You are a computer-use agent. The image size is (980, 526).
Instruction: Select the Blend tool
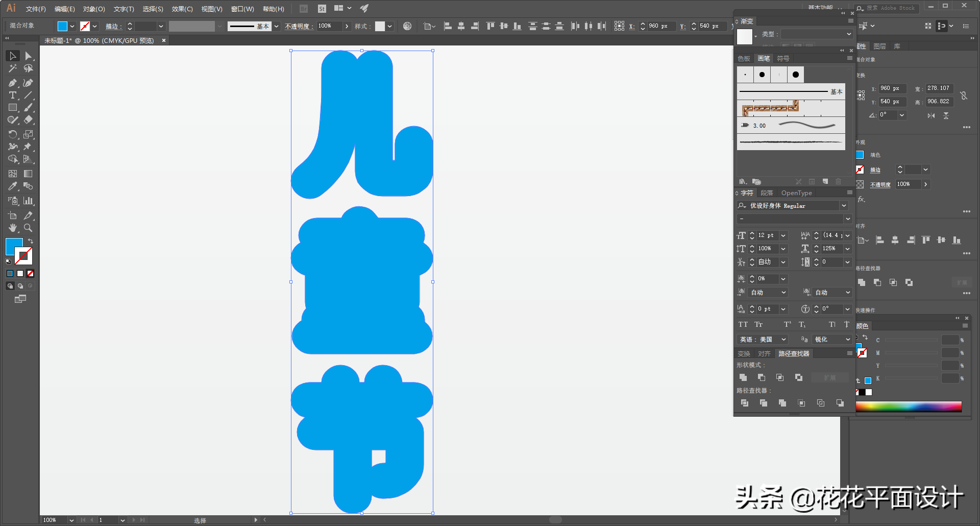[x=29, y=186]
